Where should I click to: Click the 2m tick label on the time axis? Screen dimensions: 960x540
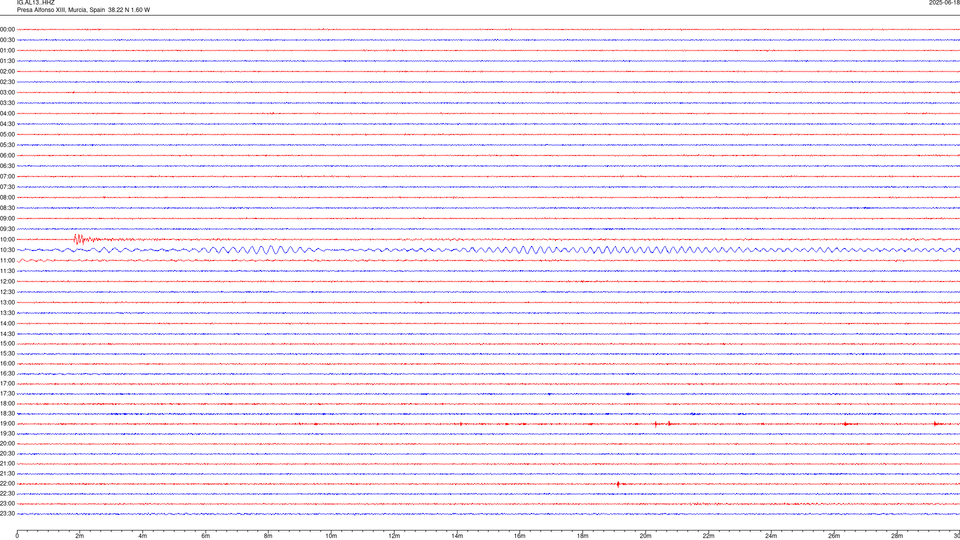point(80,536)
